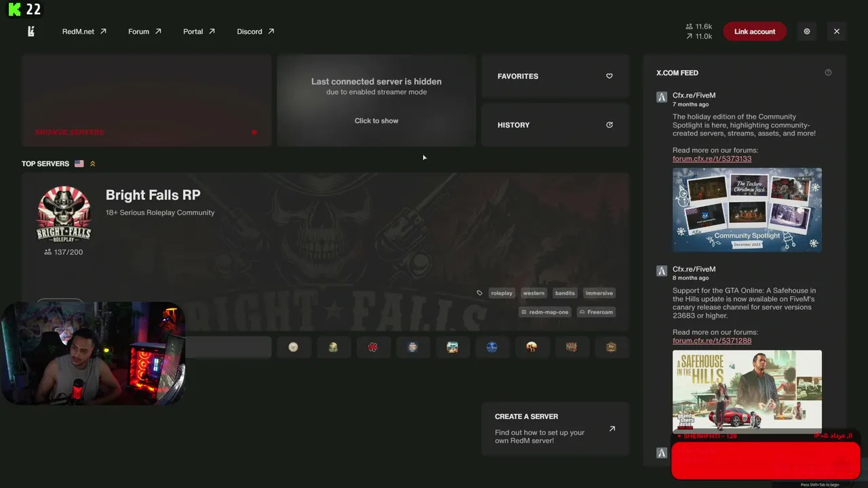Click the server search field beside the webcam
This screenshot has width=868, height=488.
pyautogui.click(x=228, y=347)
